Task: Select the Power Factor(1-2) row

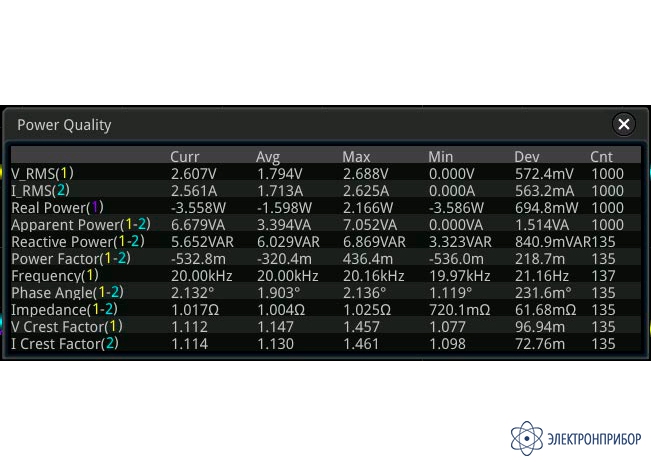Action: (x=326, y=258)
